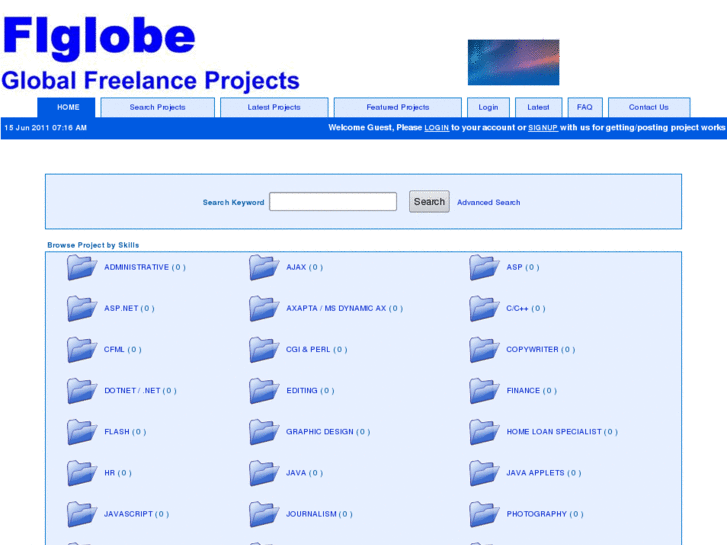Open the CGI & PERL ( 0 ) link
727x545 pixels.
pos(317,350)
